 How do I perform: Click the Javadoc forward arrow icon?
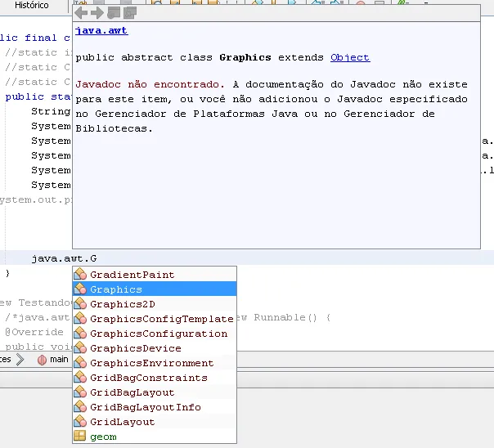pyautogui.click(x=97, y=13)
